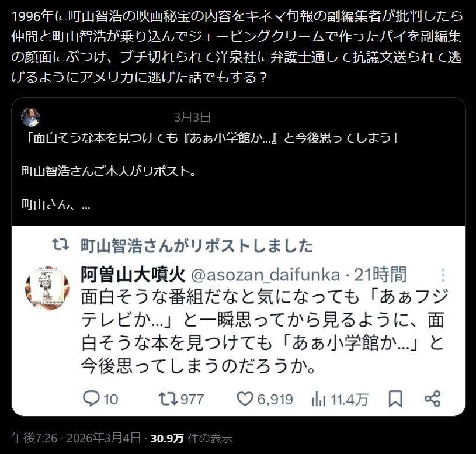Click the main tweet text about 映画秘宝

(237, 47)
